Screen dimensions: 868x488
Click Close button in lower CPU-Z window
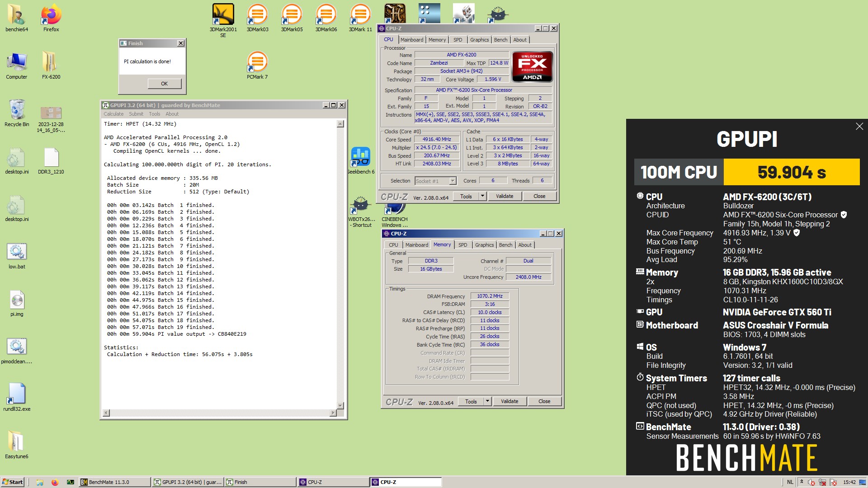[544, 401]
